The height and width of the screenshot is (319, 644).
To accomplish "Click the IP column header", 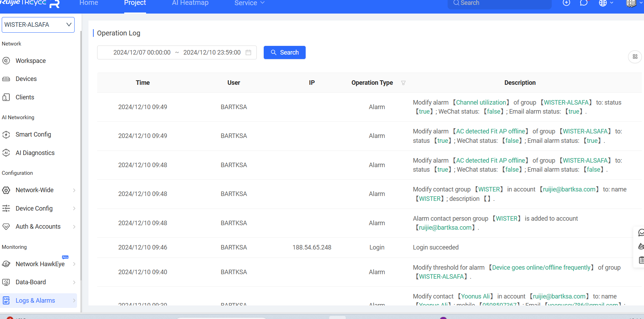I will coord(312,83).
